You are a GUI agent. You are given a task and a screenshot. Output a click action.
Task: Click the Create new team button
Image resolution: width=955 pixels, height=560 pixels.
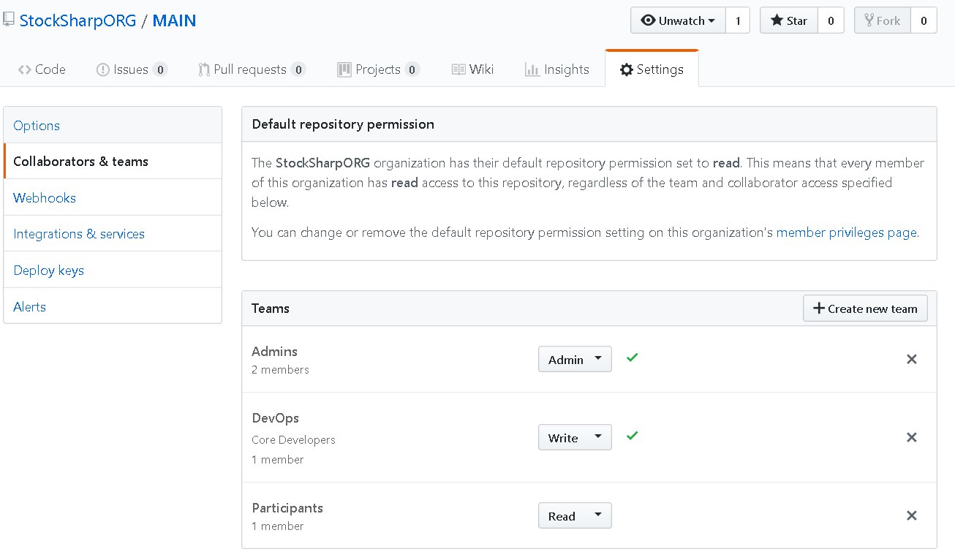click(865, 309)
